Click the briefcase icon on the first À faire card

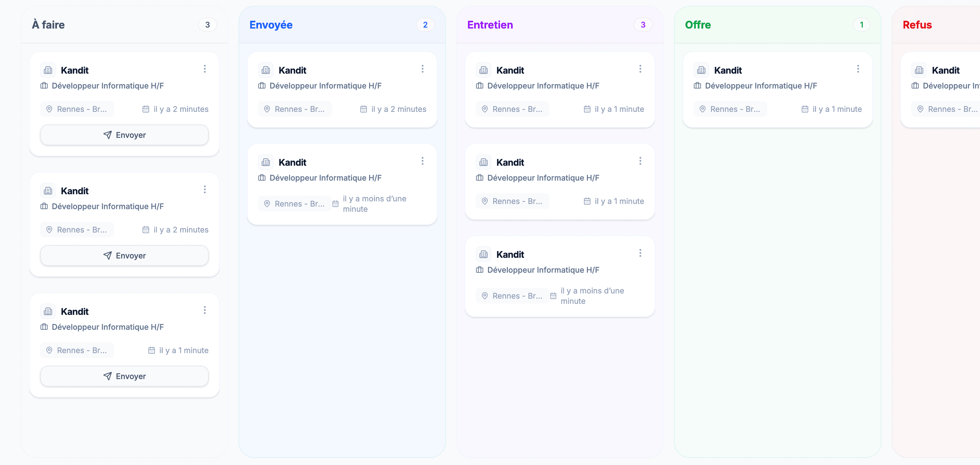pos(44,86)
